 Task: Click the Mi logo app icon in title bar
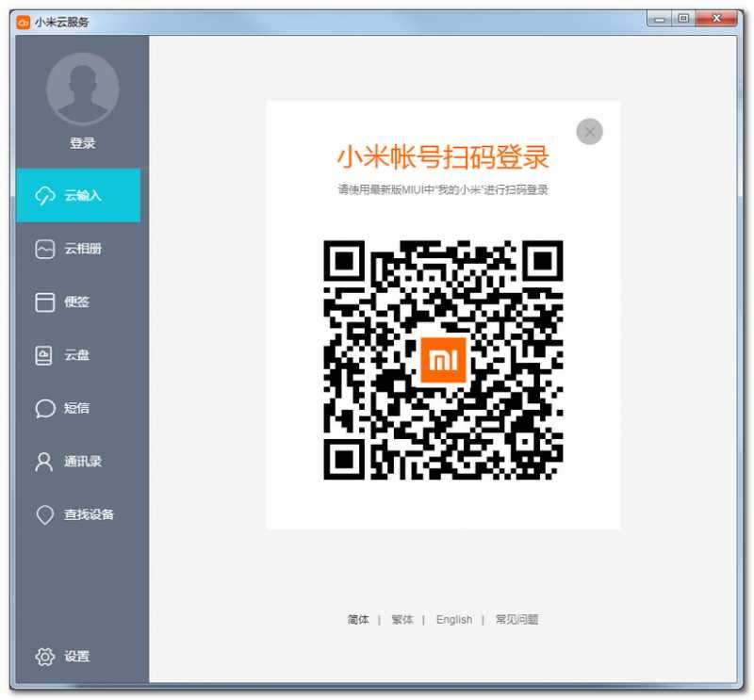click(22, 20)
